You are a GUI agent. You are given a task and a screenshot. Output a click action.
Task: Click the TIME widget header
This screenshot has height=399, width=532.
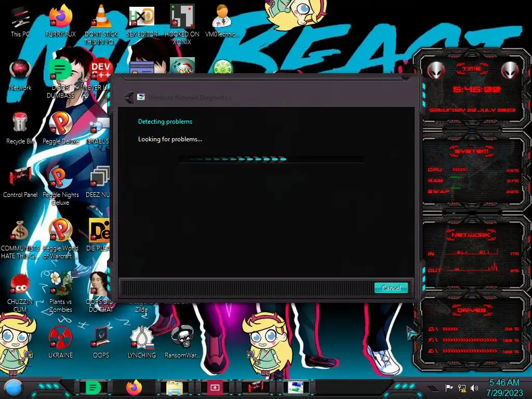[472, 69]
